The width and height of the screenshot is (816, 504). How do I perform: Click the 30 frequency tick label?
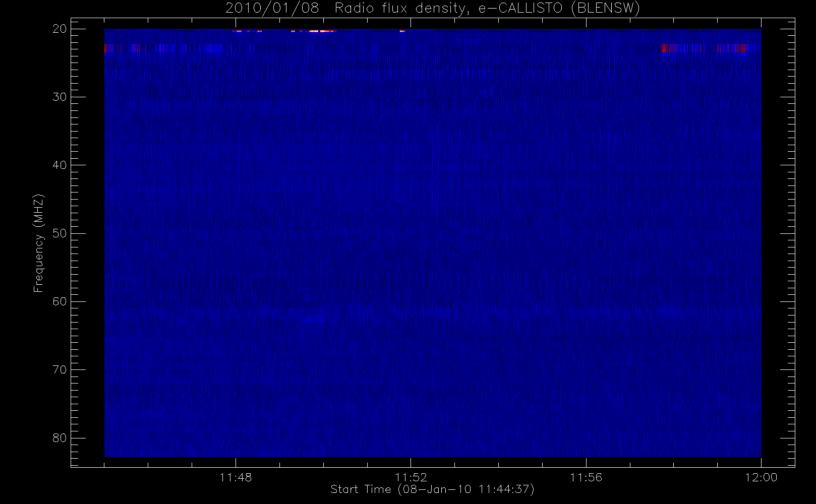[60, 97]
